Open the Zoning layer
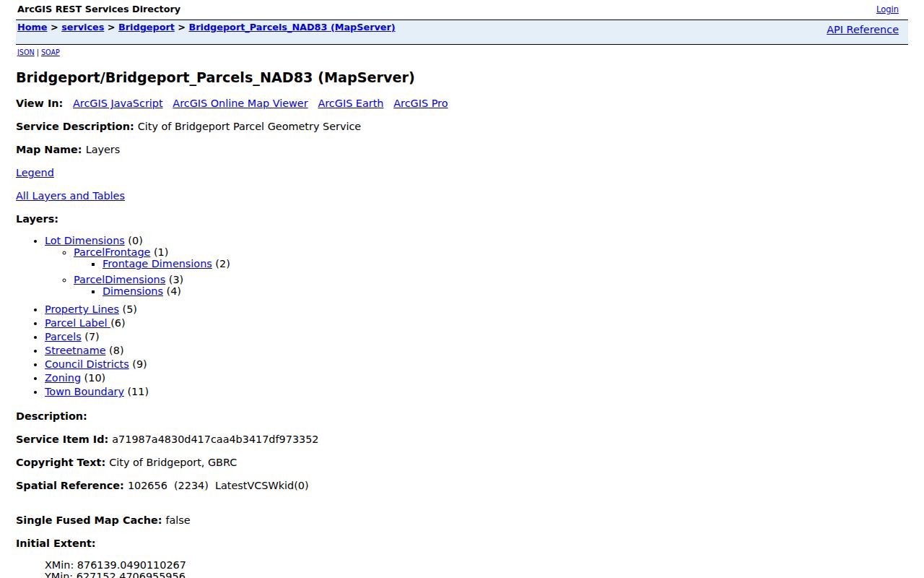This screenshot has width=924, height=578. pyautogui.click(x=63, y=378)
